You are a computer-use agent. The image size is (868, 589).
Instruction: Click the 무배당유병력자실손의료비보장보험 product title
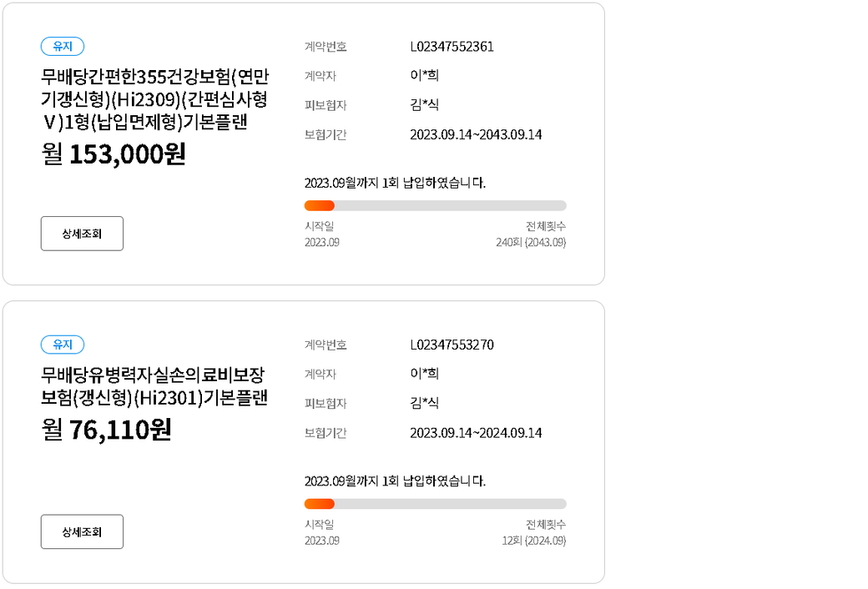[154, 386]
